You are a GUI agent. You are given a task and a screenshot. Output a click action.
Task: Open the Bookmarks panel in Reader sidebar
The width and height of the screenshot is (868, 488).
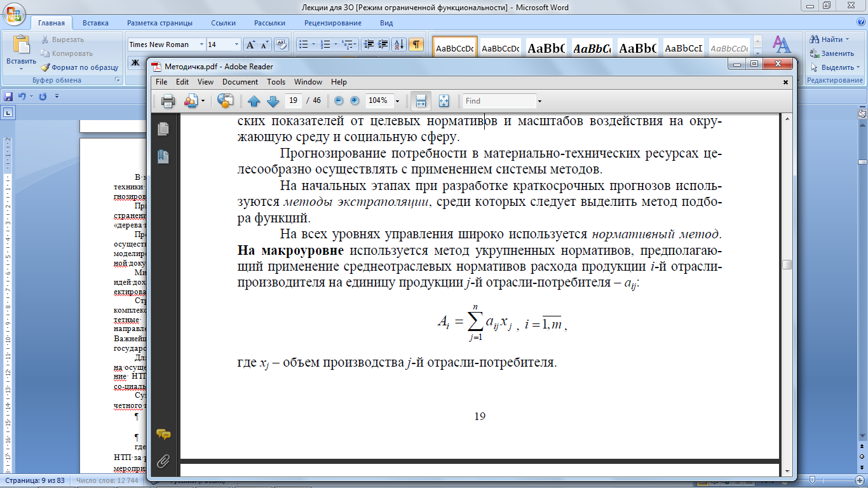click(x=163, y=156)
